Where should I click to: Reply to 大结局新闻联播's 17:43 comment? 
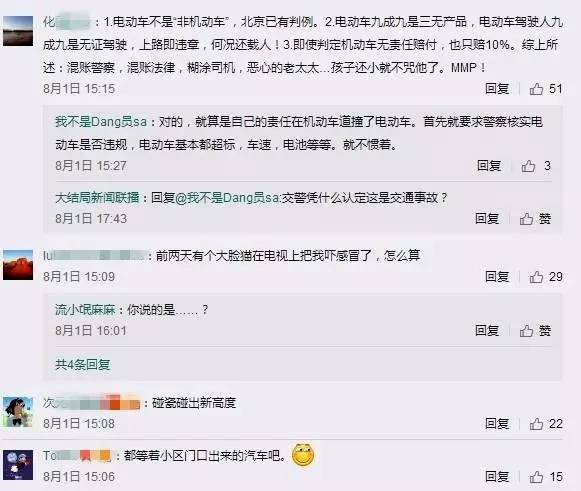(x=487, y=219)
